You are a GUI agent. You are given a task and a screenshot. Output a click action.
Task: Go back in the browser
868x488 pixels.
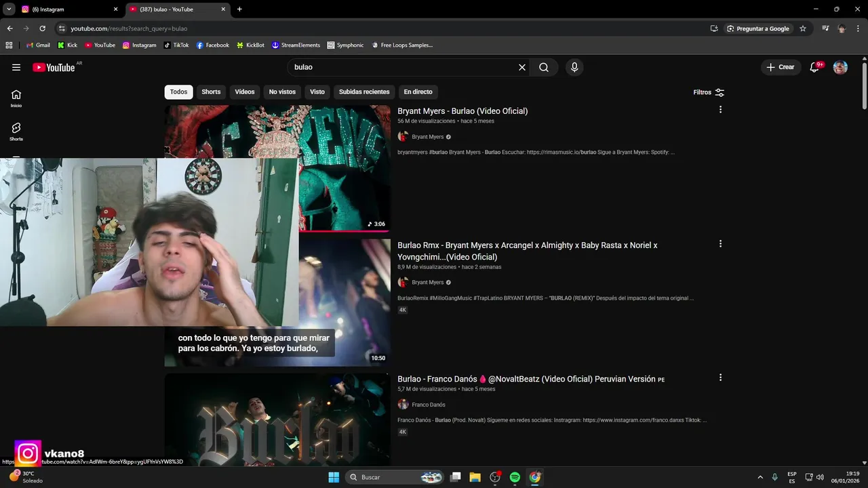(x=9, y=28)
